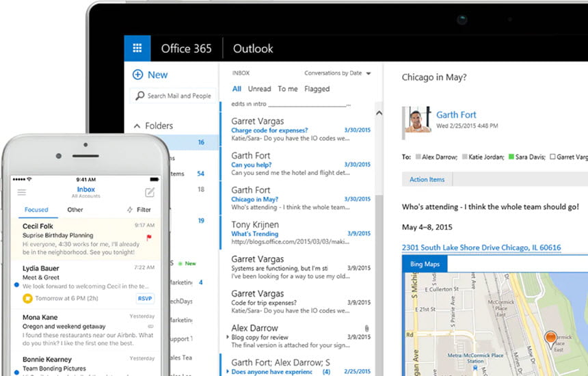Select the To me filter tab
The height and width of the screenshot is (376, 588).
[x=288, y=89]
